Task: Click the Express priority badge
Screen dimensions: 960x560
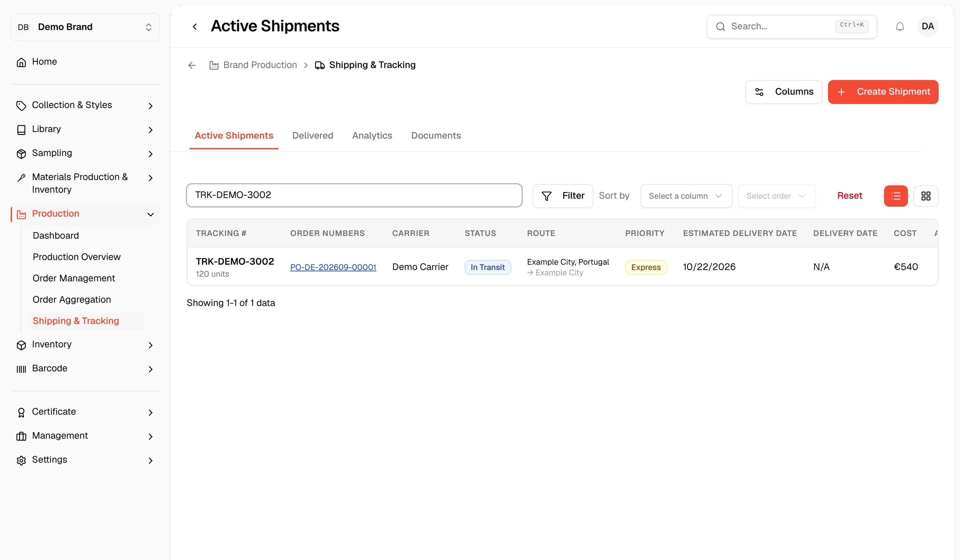Action: [646, 267]
